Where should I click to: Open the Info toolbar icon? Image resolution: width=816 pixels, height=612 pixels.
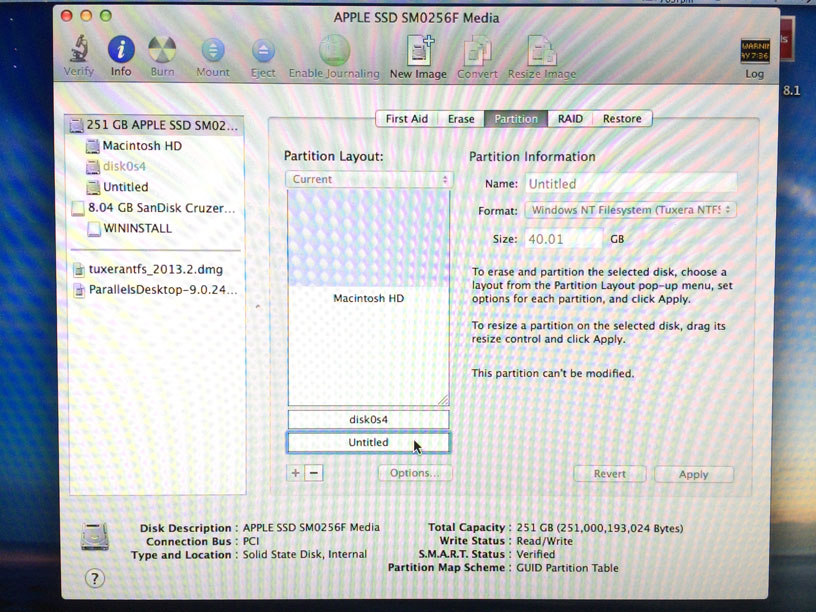(x=121, y=49)
